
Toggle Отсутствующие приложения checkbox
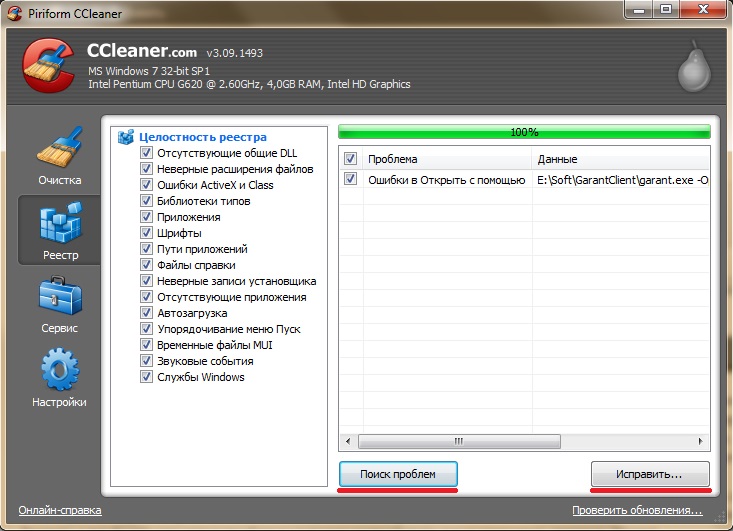click(x=146, y=296)
